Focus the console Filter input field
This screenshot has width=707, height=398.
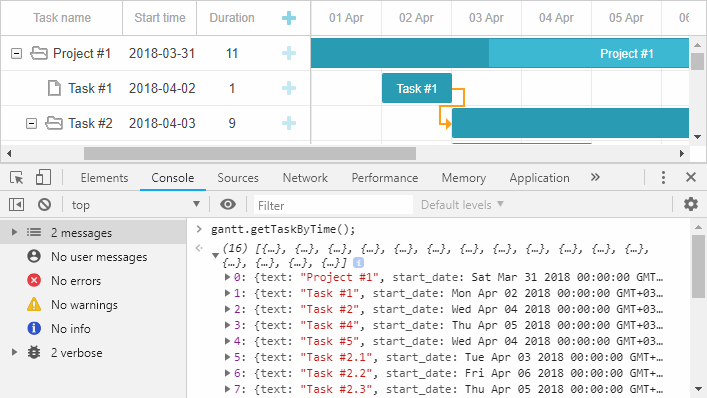click(333, 206)
